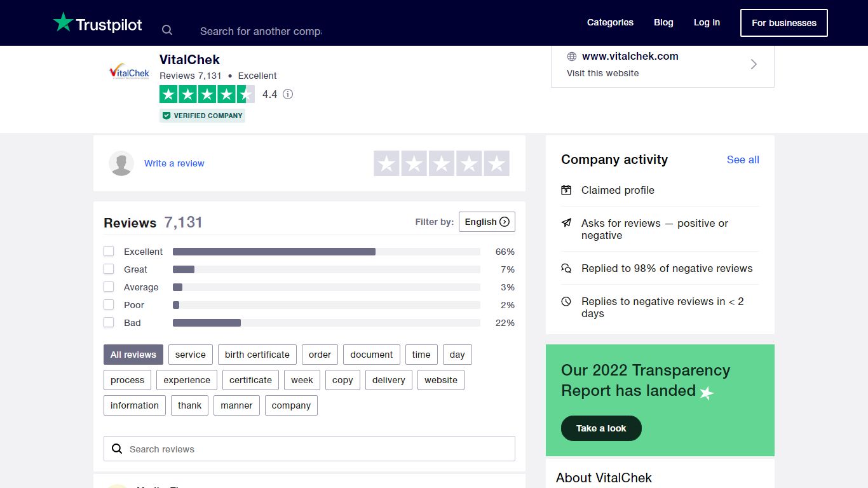The width and height of the screenshot is (868, 488).
Task: Click the Replied to 98% of negative reviews text
Action: 667,268
